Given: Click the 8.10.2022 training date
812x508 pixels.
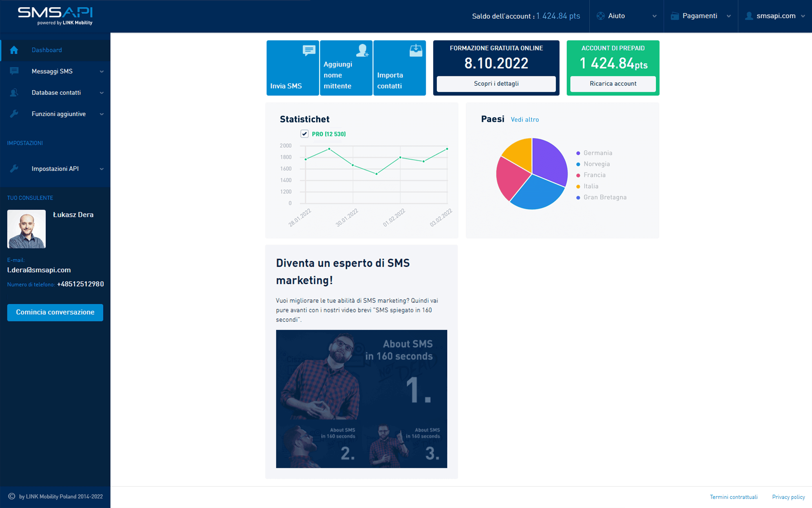Looking at the screenshot, I should (x=496, y=63).
